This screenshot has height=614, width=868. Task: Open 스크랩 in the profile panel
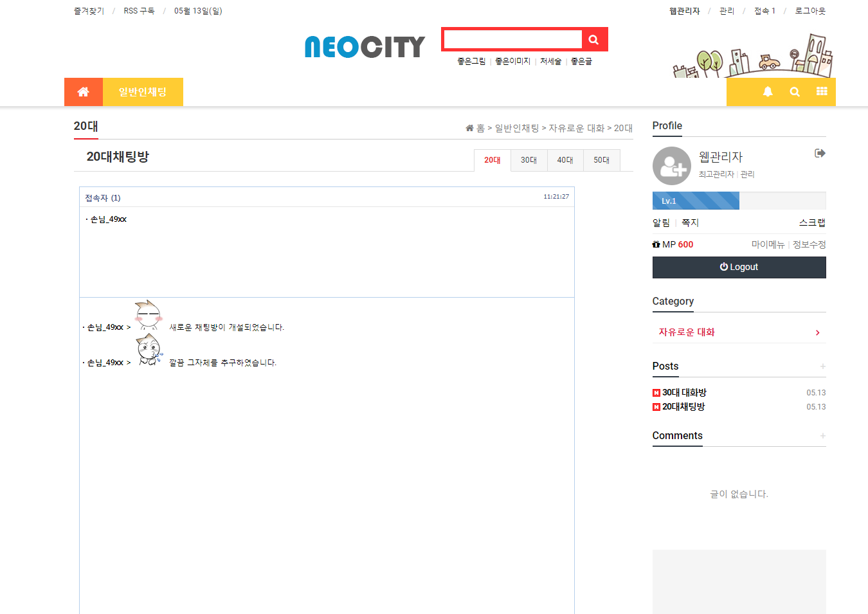(x=813, y=222)
